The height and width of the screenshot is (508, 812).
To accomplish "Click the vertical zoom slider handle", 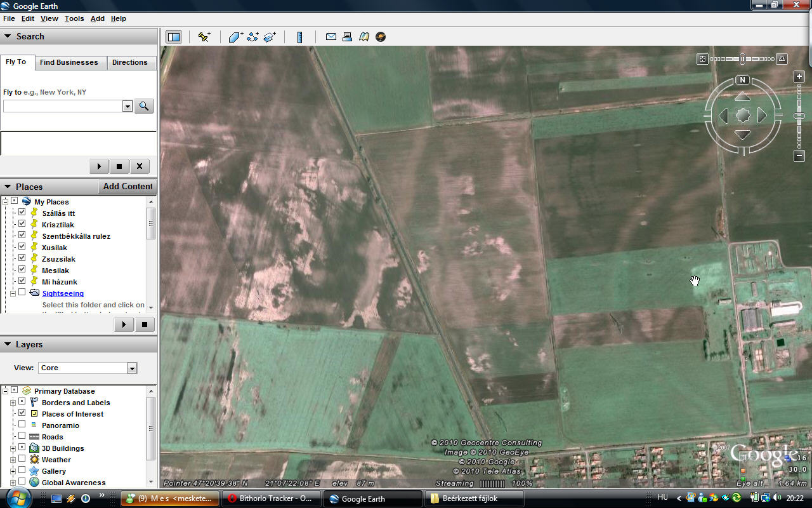I will 799,116.
